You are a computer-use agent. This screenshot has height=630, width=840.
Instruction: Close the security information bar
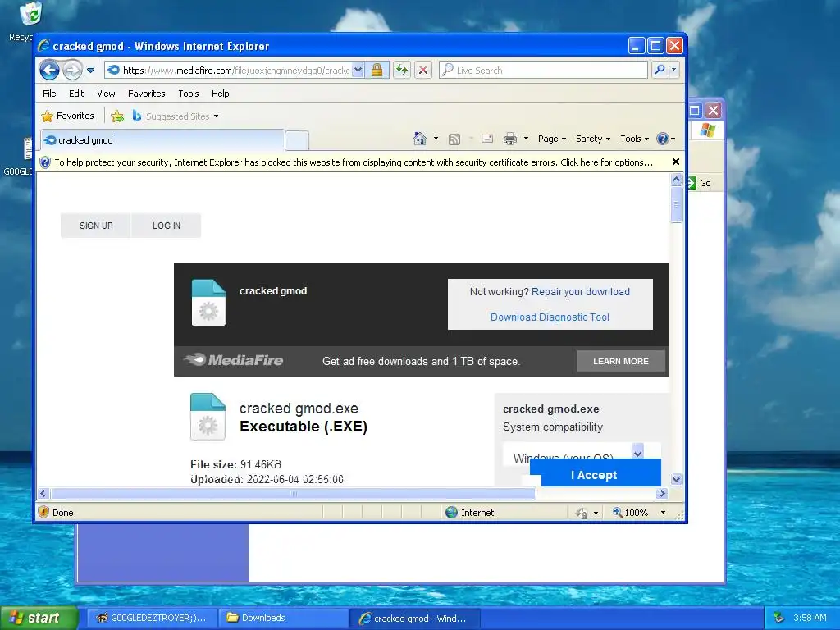(x=676, y=162)
